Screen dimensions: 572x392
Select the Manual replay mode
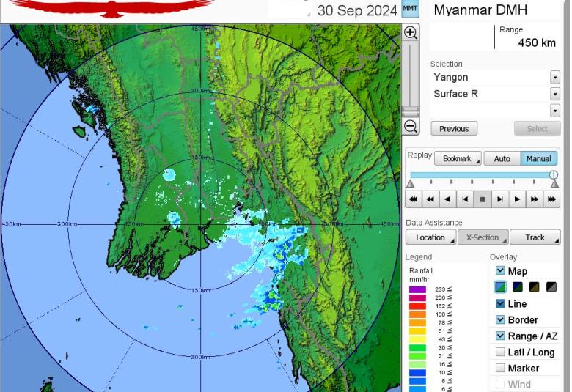(538, 159)
